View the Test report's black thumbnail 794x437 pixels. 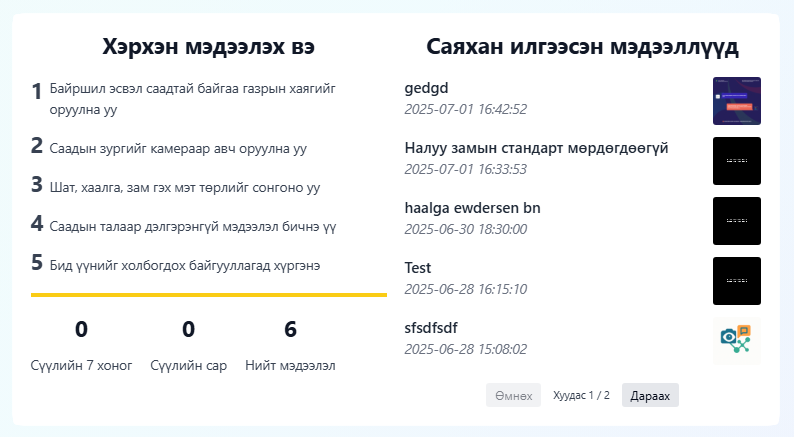pyautogui.click(x=736, y=281)
